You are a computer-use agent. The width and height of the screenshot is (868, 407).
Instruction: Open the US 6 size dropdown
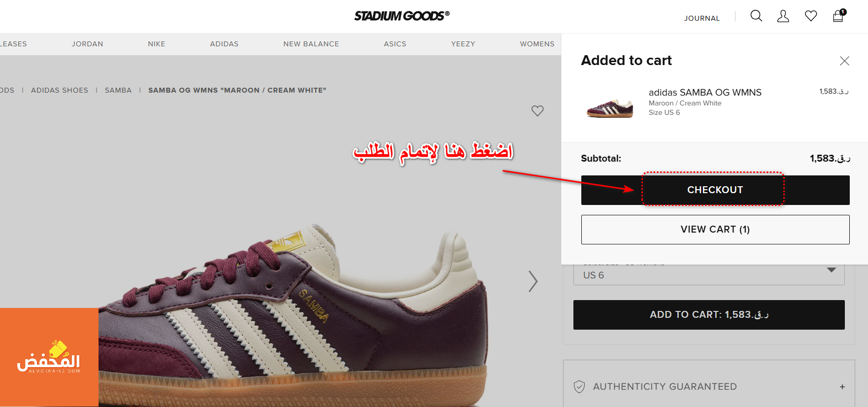pyautogui.click(x=709, y=274)
